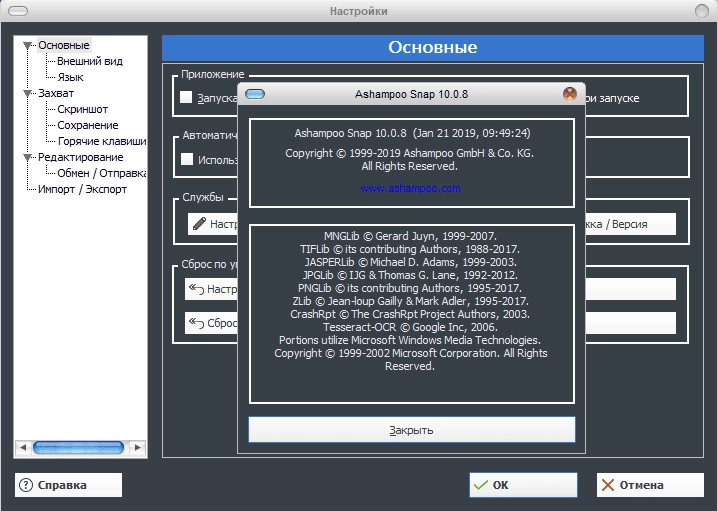718x512 pixels.
Task: Collapse the Основные tree node
Action: tap(27, 45)
